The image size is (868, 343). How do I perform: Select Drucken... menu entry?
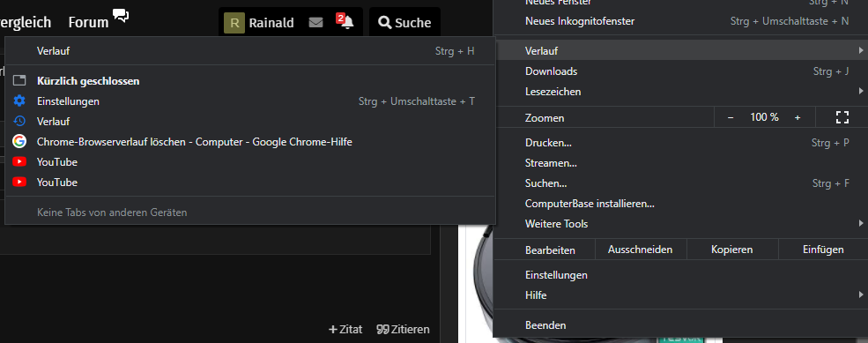click(x=680, y=143)
